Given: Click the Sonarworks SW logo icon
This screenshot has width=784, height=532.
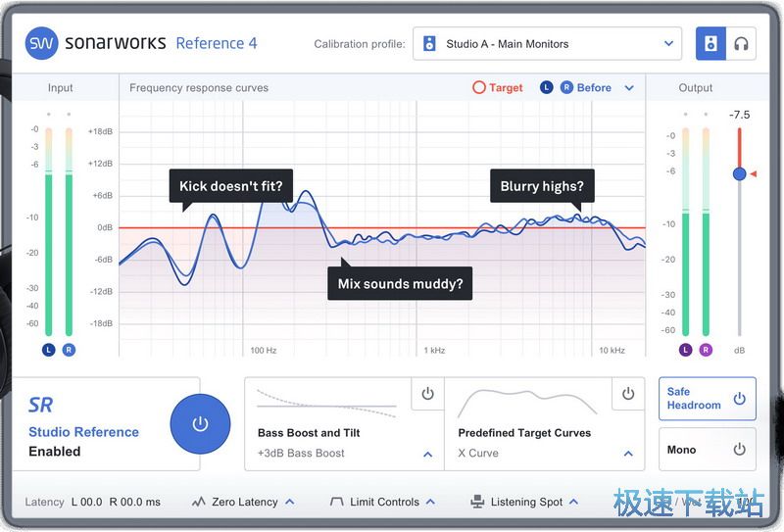Looking at the screenshot, I should (41, 43).
